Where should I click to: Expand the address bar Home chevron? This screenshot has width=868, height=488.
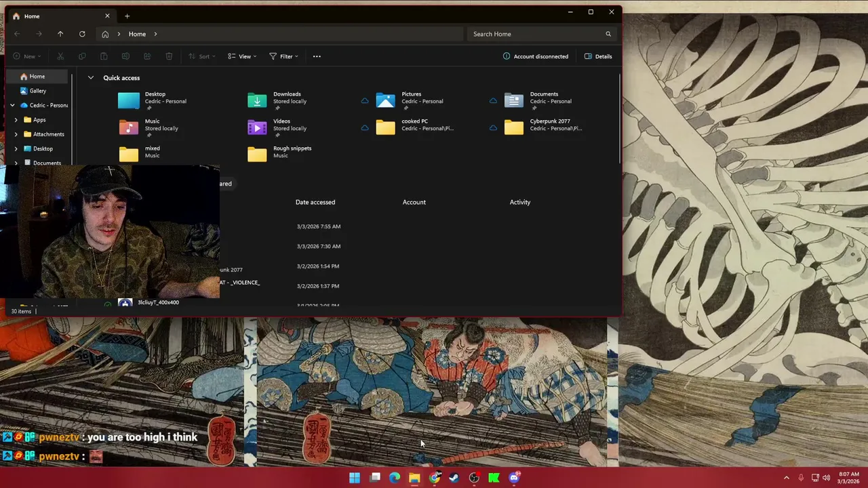[x=155, y=34]
